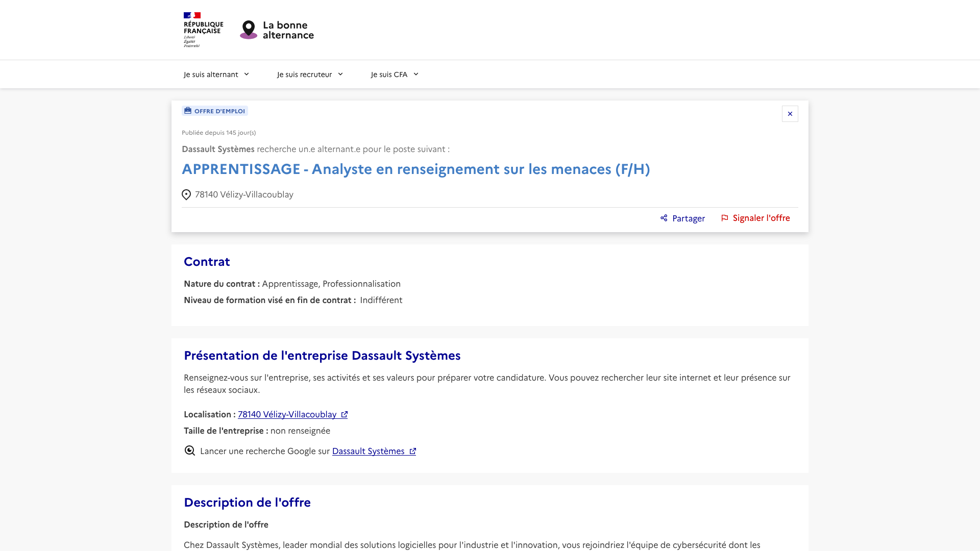
Task: Click the job title Analyste en renseignement heading
Action: pos(415,169)
